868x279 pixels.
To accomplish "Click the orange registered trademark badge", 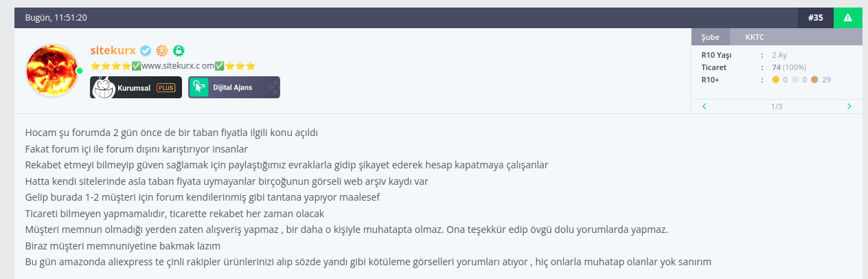I will (x=162, y=50).
